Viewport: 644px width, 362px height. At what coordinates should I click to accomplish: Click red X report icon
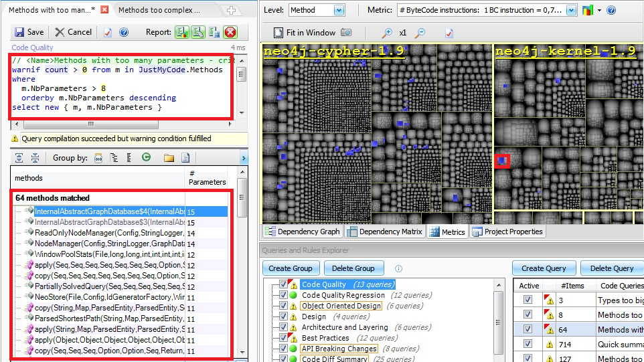tap(230, 32)
